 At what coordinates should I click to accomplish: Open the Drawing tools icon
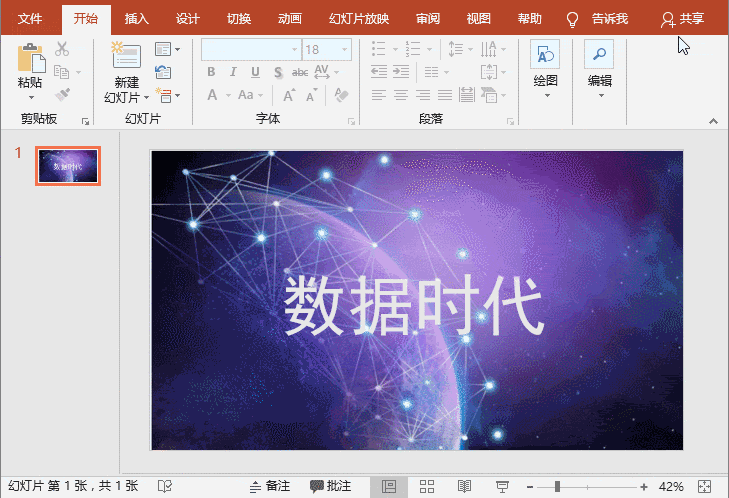click(545, 55)
